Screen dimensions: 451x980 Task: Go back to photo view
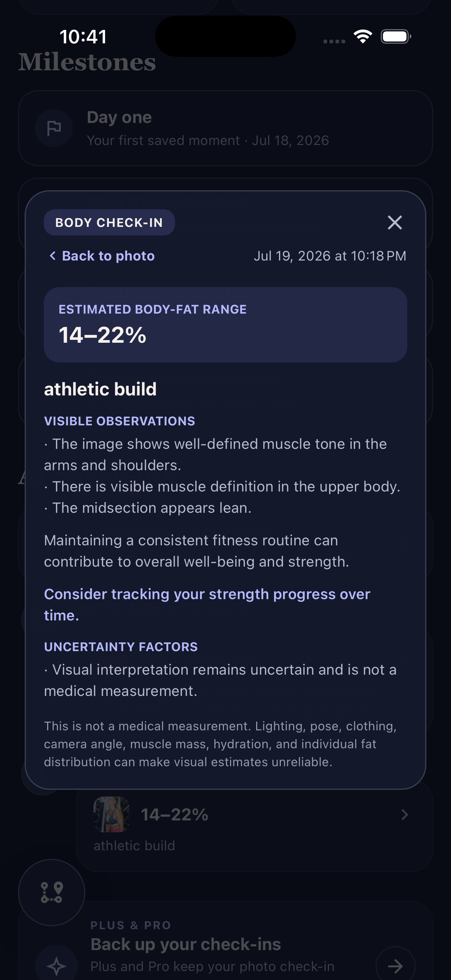coord(102,256)
